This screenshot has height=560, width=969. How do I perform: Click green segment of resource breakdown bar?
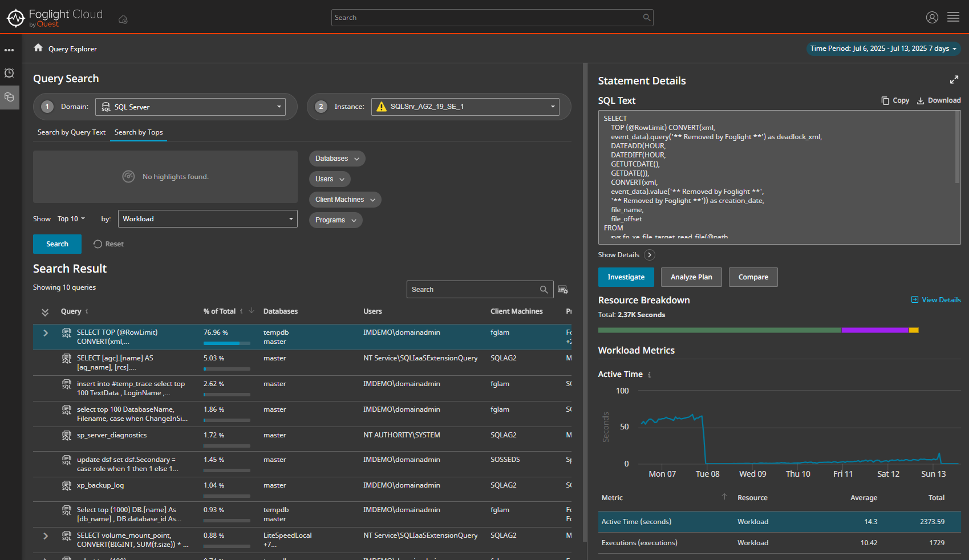tap(720, 330)
